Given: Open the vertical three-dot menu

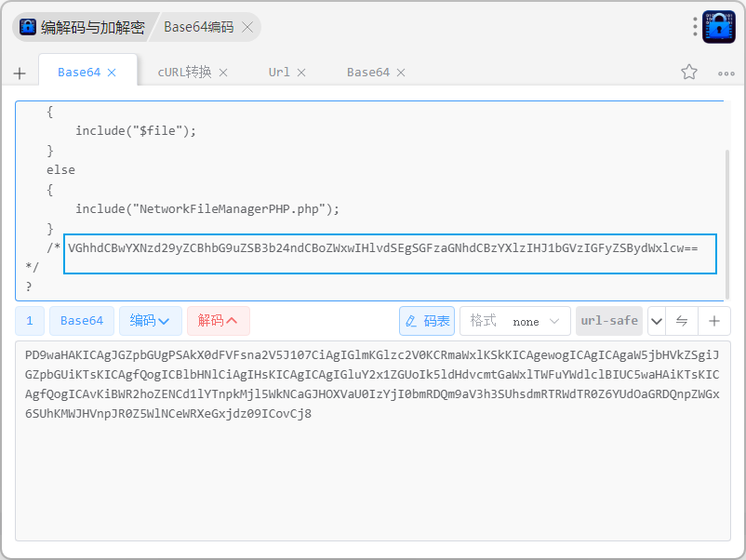Looking at the screenshot, I should [x=695, y=27].
